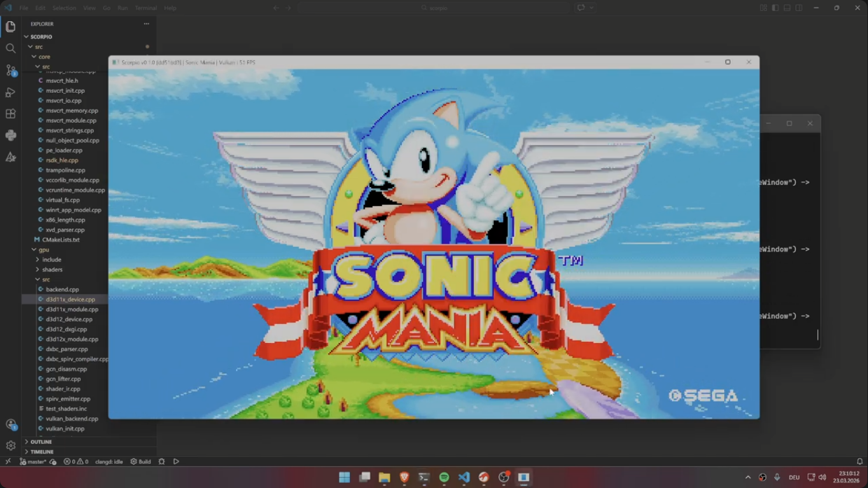
Task: Click the cloud publish changes icon in status bar
Action: tap(53, 461)
